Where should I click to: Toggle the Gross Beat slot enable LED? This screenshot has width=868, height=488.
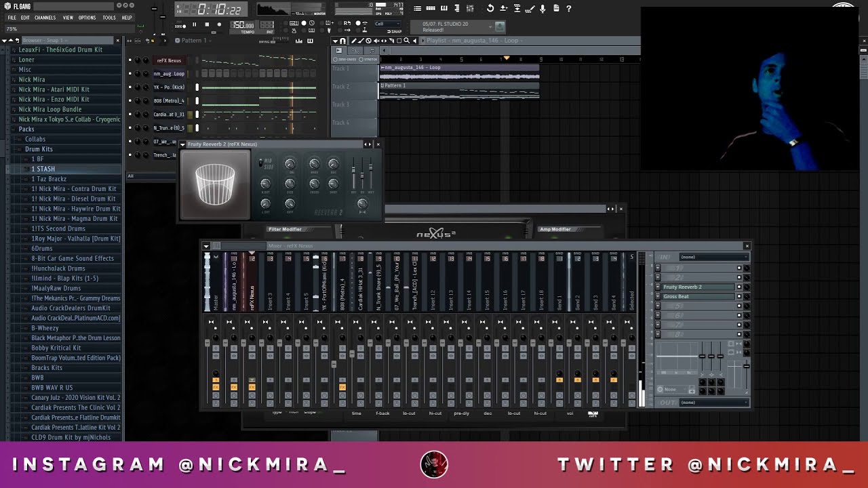[x=739, y=296]
